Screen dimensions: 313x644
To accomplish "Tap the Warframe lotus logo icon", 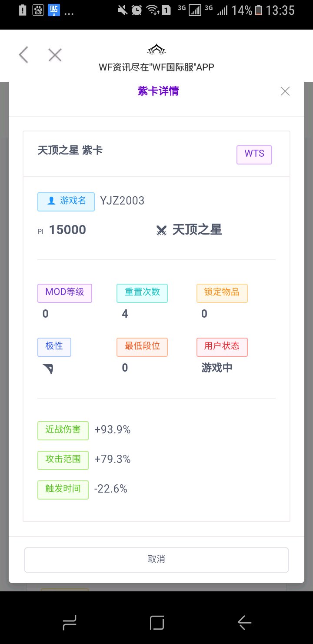I will [156, 50].
